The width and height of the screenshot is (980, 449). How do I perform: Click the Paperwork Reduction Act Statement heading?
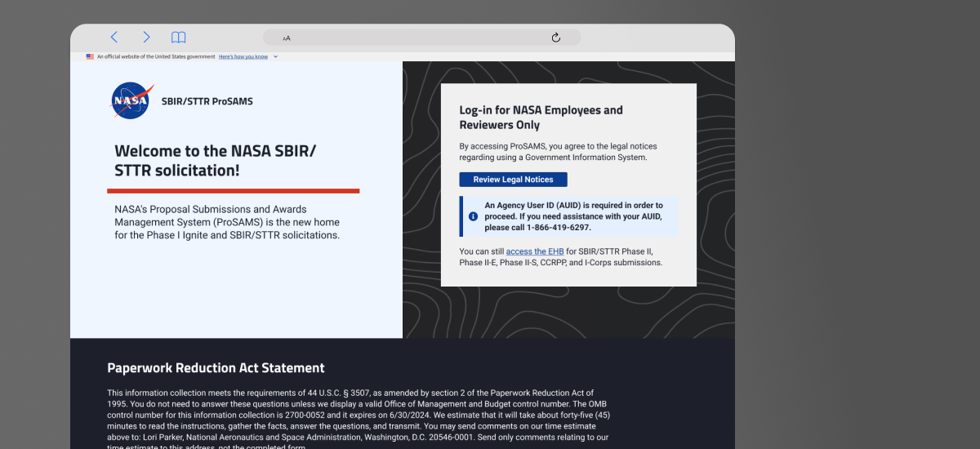coord(216,368)
